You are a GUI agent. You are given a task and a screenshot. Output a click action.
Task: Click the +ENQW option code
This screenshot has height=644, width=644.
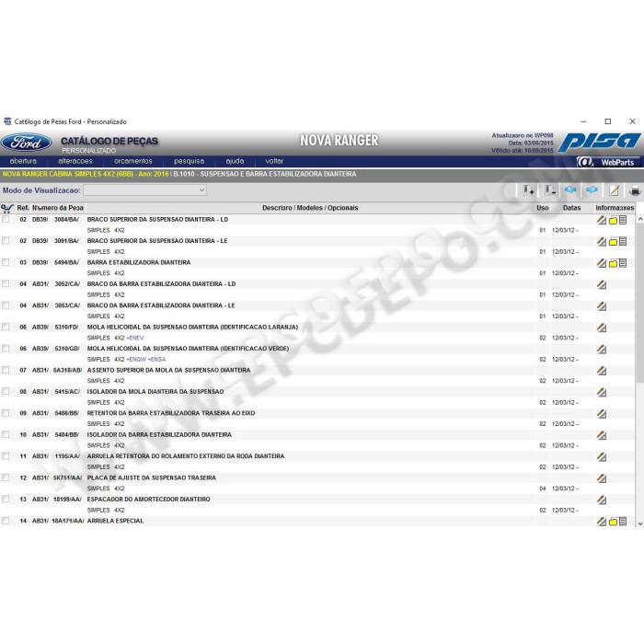coord(136,360)
